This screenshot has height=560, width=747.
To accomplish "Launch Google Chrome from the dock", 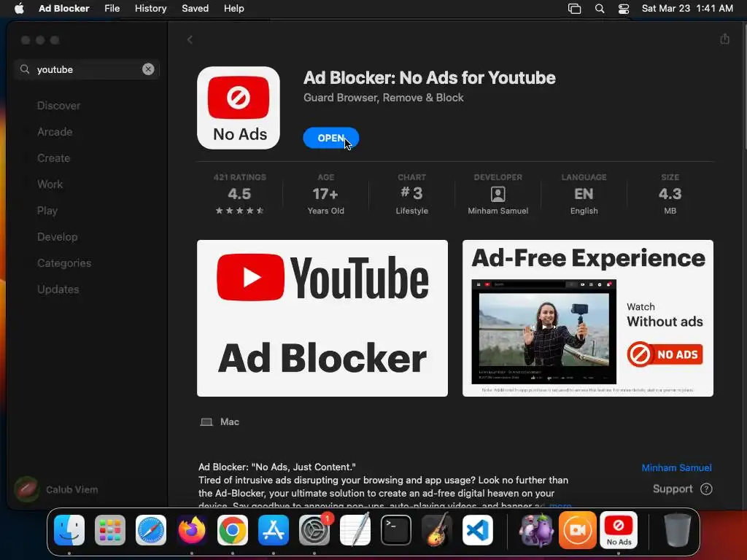I will coord(233,530).
